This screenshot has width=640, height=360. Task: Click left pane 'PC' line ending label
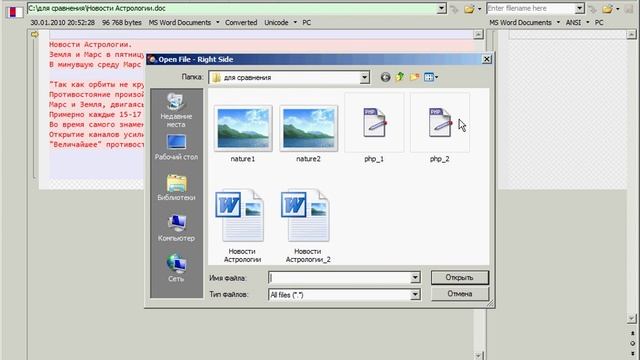point(307,22)
